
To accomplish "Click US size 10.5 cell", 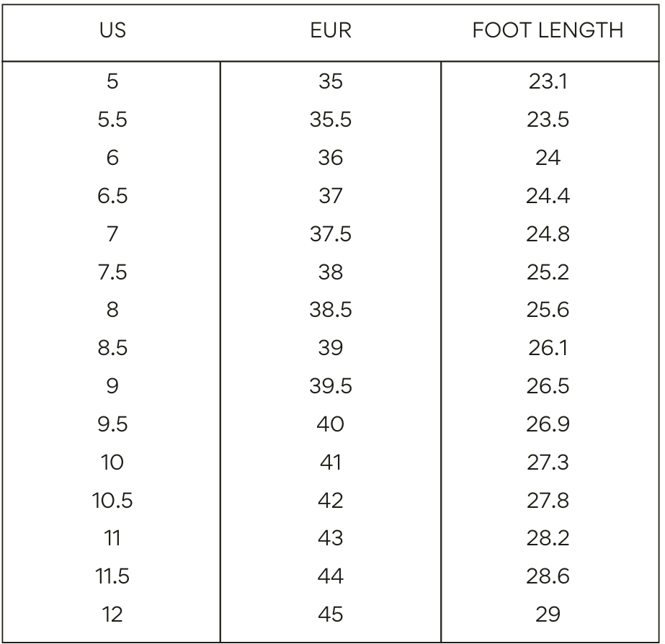I will point(112,500).
